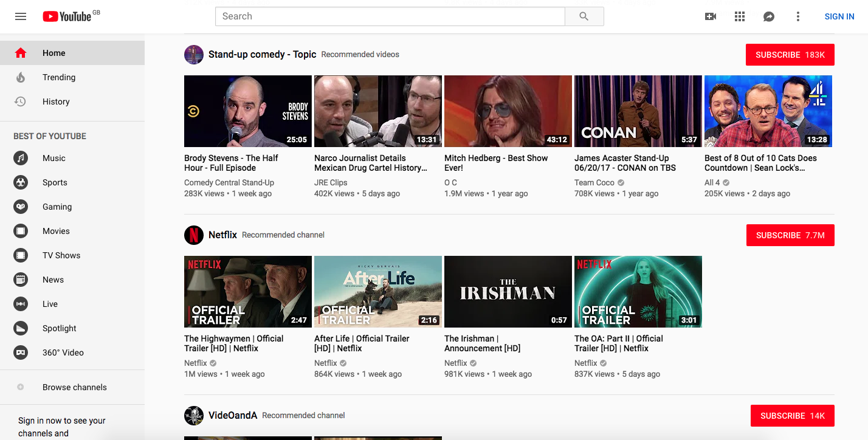Open the messages share icon

pos(769,16)
